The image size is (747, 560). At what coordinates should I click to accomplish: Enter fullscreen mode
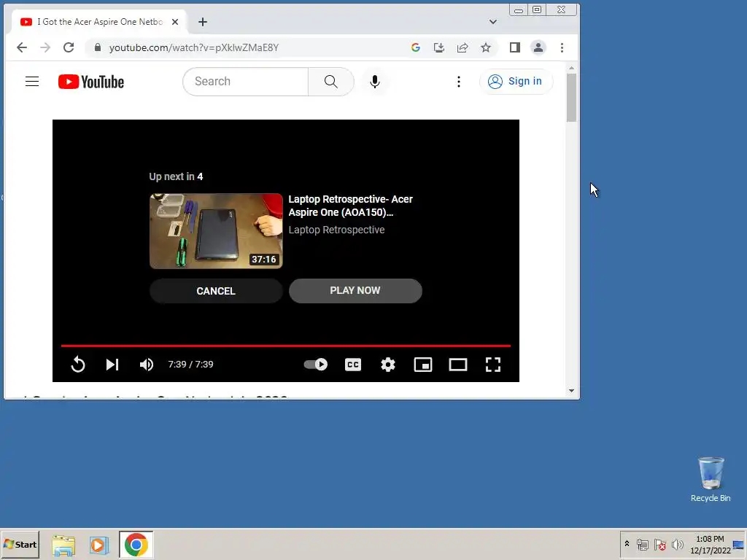(493, 365)
